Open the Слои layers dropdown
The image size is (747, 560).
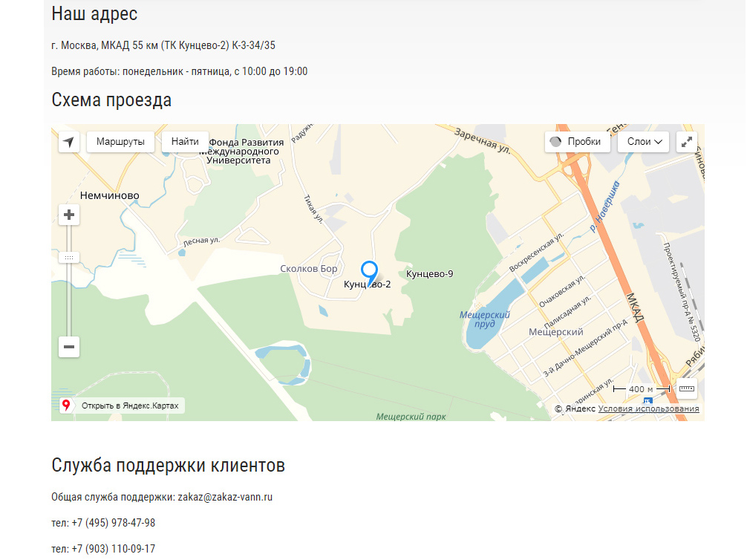(643, 142)
